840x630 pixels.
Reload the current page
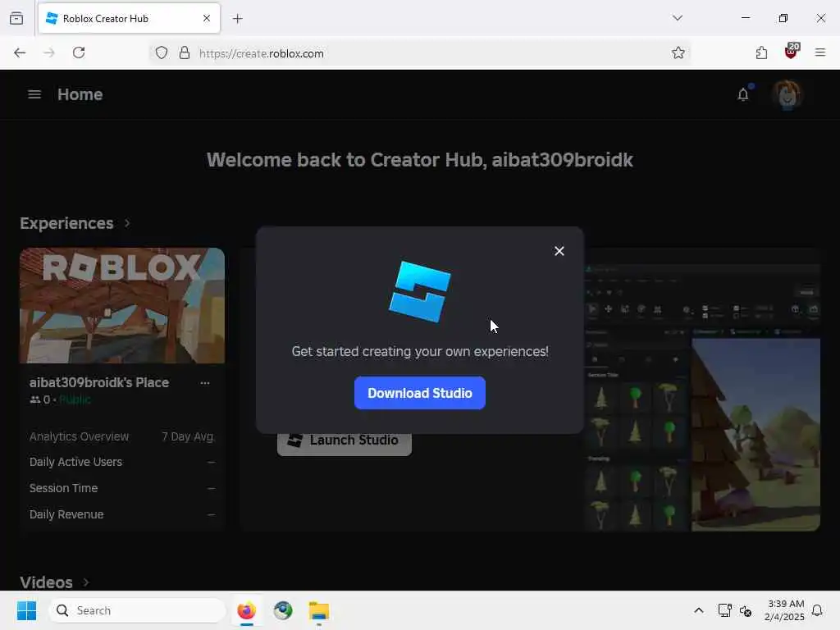pos(79,52)
